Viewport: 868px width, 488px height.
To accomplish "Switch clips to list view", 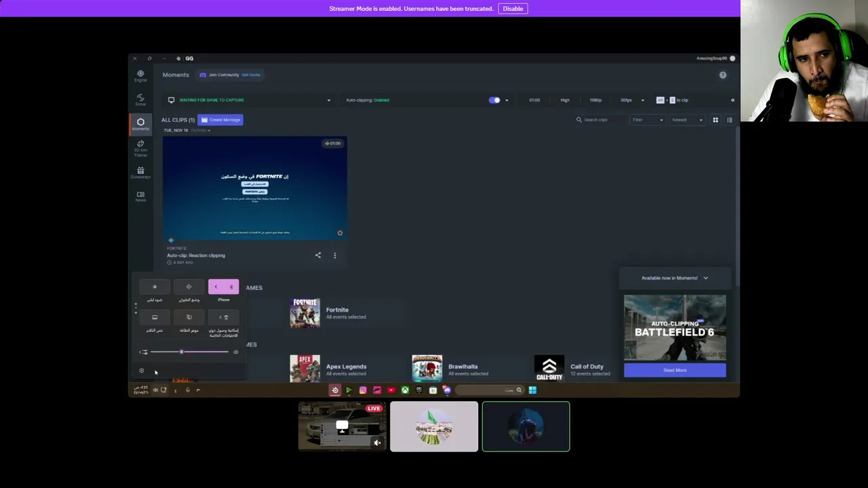I will pos(730,120).
